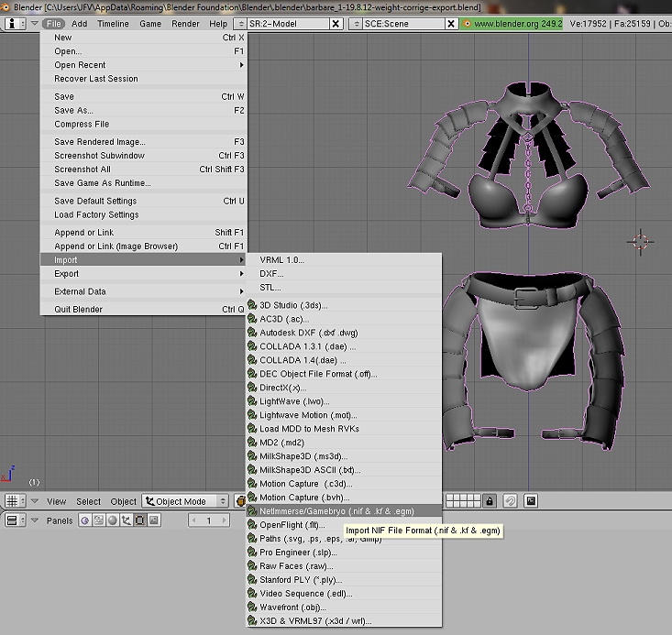Switch to the Shading context sphere icon
This screenshot has height=635, width=672.
112,520
